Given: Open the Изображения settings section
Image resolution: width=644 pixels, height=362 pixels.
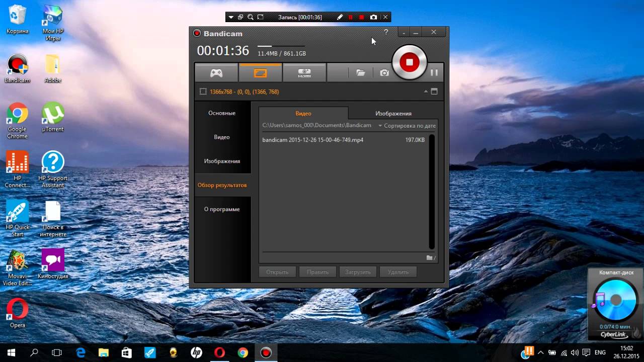Looking at the screenshot, I should point(222,161).
